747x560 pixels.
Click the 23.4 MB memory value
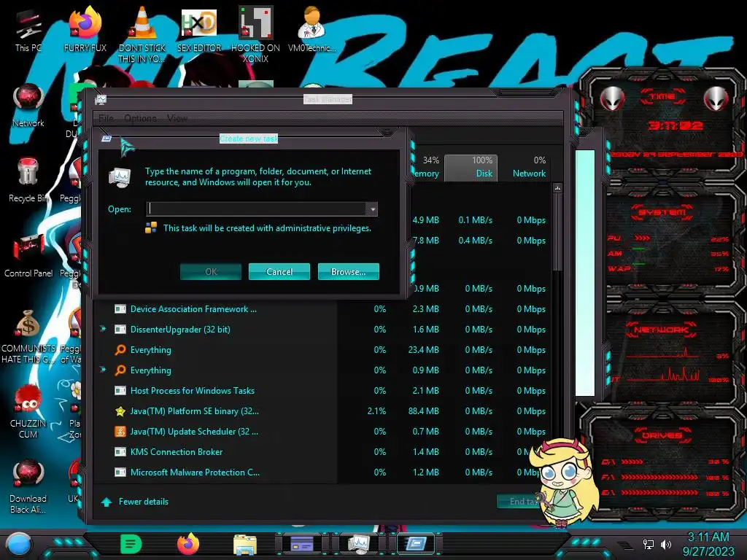pyautogui.click(x=423, y=349)
